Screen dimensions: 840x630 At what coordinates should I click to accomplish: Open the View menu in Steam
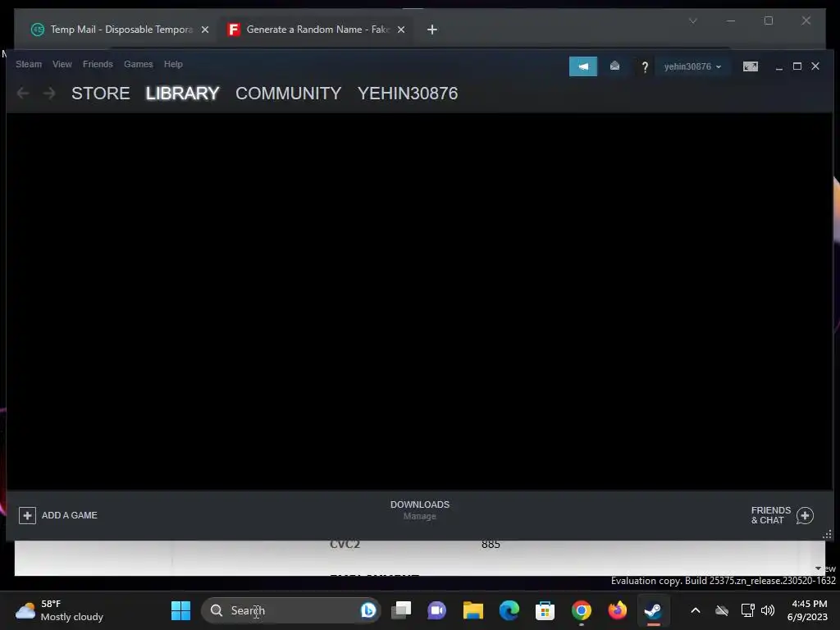point(62,64)
